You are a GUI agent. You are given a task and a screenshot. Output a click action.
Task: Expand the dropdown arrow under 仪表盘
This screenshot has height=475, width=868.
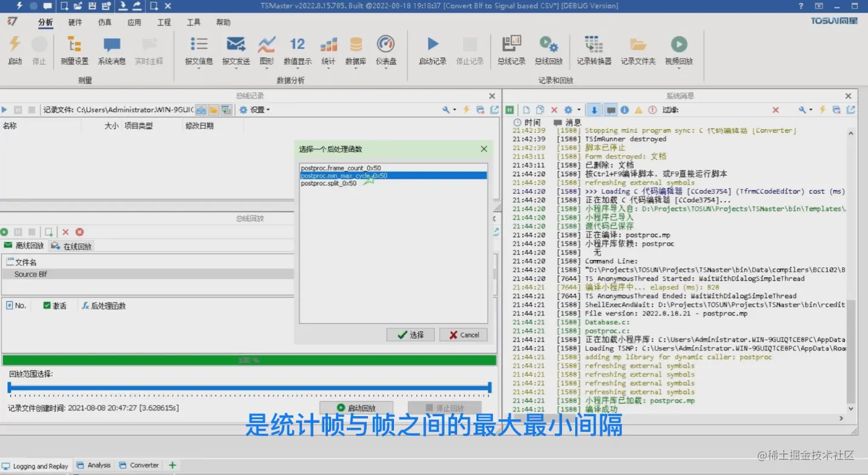[x=386, y=68]
